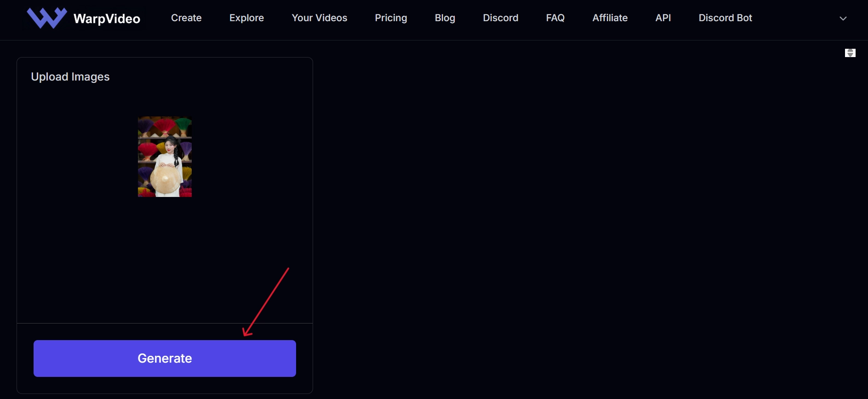Open Your Videos in the navbar
868x399 pixels.
[x=319, y=18]
